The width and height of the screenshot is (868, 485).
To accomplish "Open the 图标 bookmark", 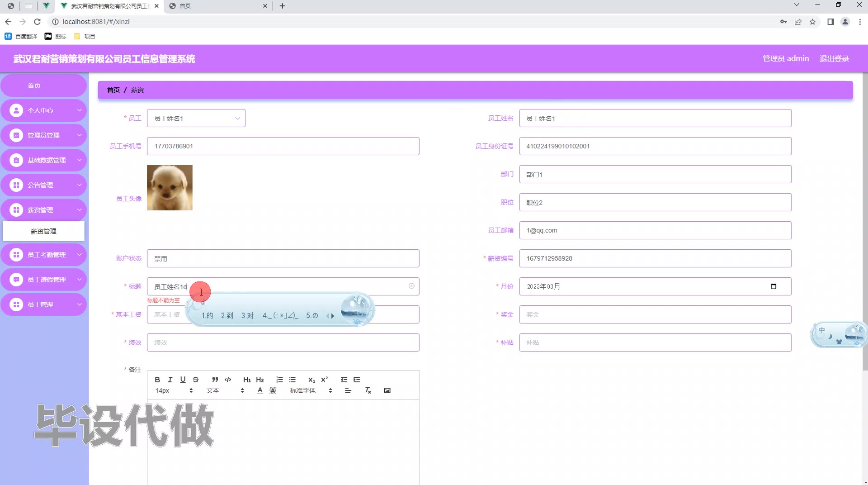I will [x=56, y=36].
